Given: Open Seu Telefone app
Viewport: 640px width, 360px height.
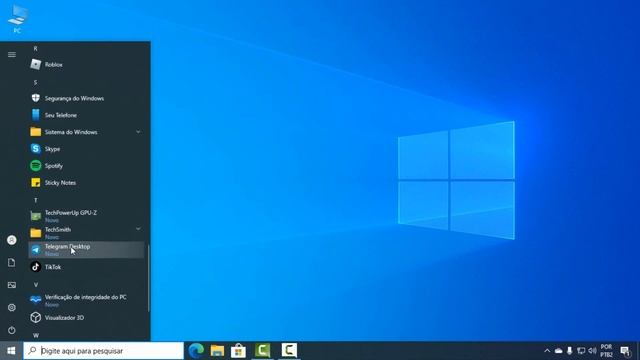Looking at the screenshot, I should [x=86, y=115].
